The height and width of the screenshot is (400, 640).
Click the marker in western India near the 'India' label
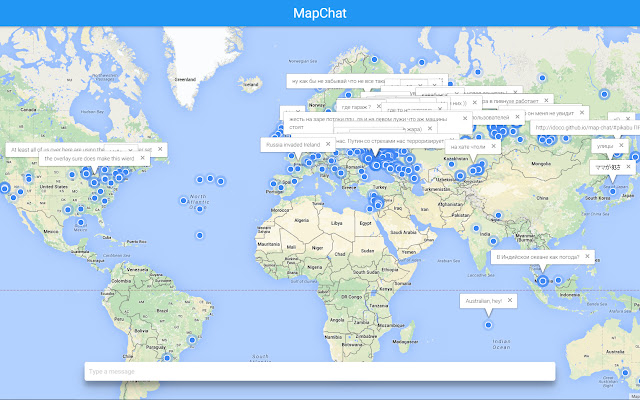pos(476,228)
